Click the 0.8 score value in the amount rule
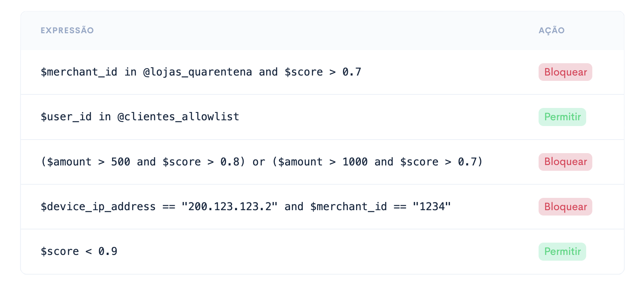 pyautogui.click(x=230, y=162)
